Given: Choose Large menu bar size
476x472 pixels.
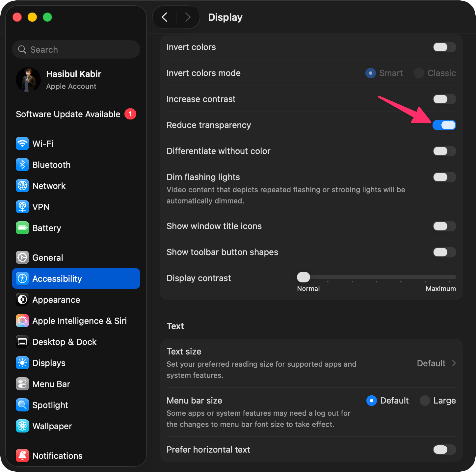Looking at the screenshot, I should (425, 401).
